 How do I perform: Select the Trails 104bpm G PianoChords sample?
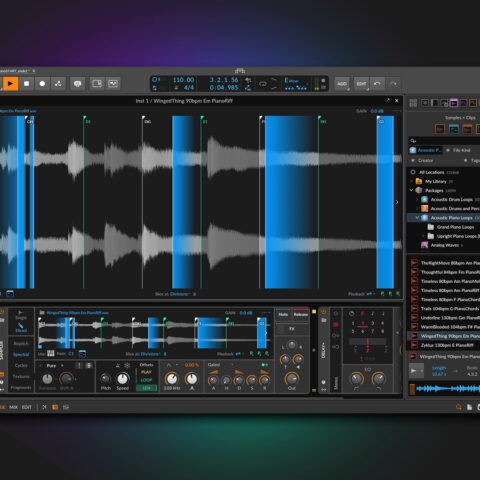click(x=450, y=309)
